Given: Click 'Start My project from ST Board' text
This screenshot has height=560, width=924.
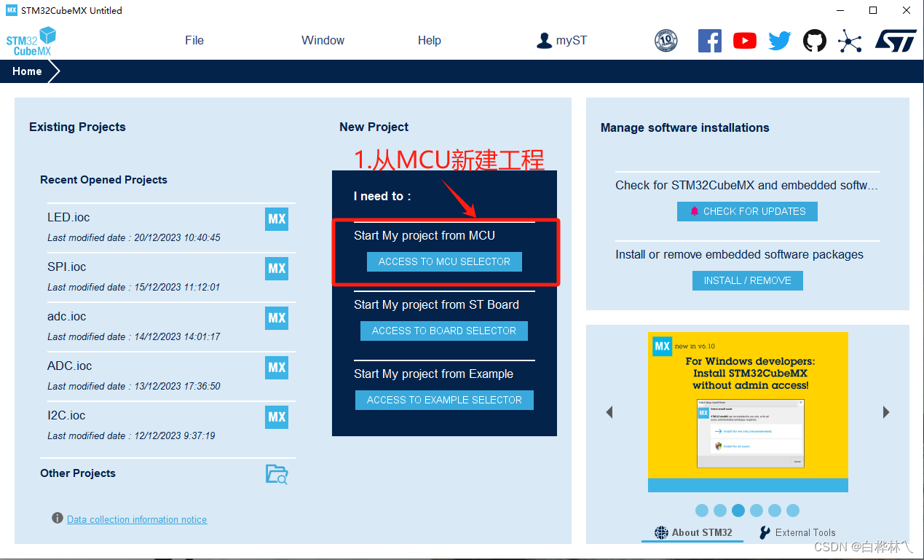Looking at the screenshot, I should pyautogui.click(x=436, y=304).
